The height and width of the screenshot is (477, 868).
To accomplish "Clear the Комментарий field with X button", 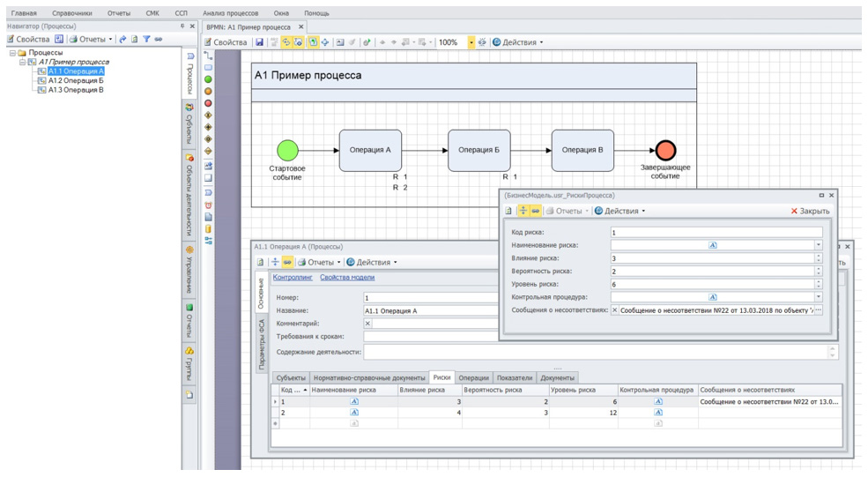I will (x=368, y=324).
